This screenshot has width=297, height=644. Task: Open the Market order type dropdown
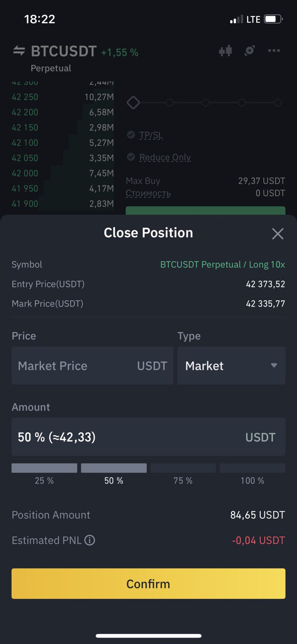click(x=231, y=366)
